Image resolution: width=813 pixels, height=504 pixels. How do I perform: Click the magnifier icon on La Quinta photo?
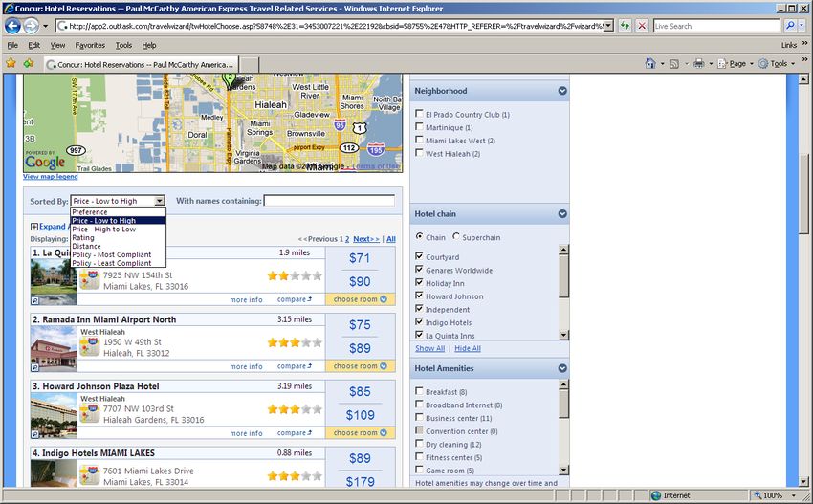click(35, 299)
